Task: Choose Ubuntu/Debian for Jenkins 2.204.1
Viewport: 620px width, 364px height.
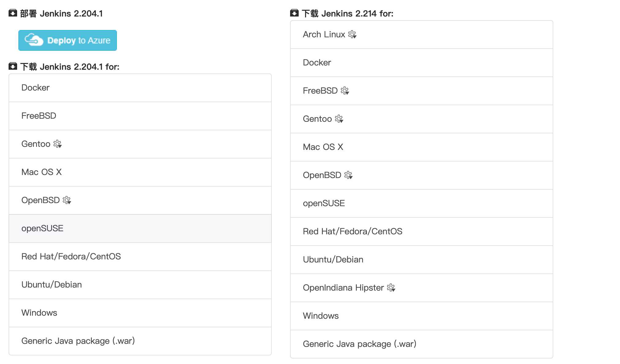Action: pyautogui.click(x=140, y=285)
